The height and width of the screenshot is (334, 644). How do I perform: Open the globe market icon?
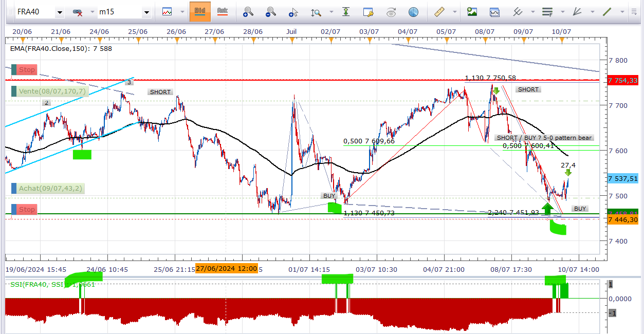413,11
